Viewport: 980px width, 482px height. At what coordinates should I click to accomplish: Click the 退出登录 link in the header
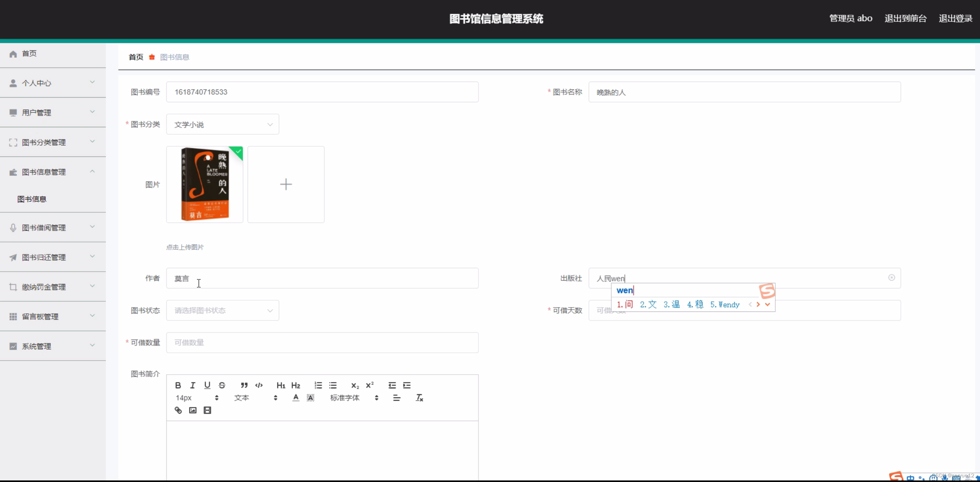(x=955, y=18)
